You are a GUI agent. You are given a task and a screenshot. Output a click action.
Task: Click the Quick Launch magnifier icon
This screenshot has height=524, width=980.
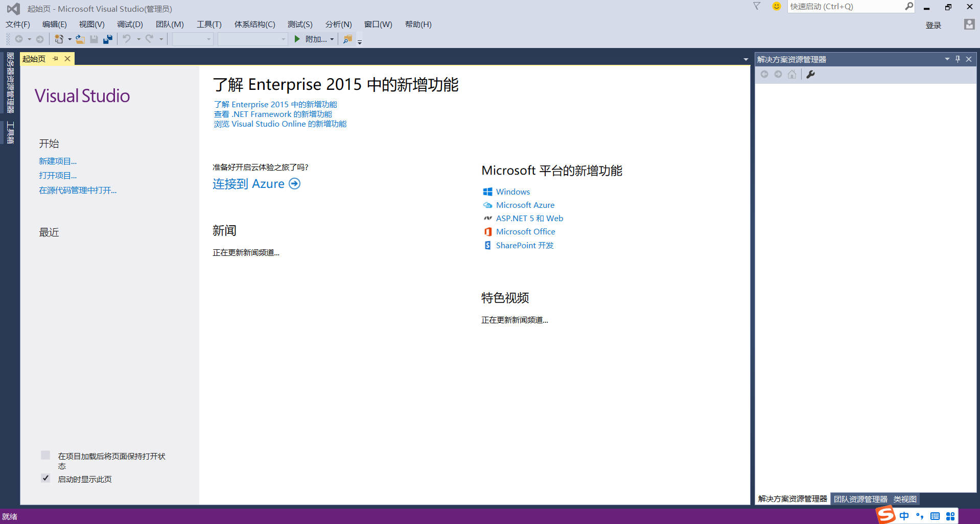click(x=909, y=6)
